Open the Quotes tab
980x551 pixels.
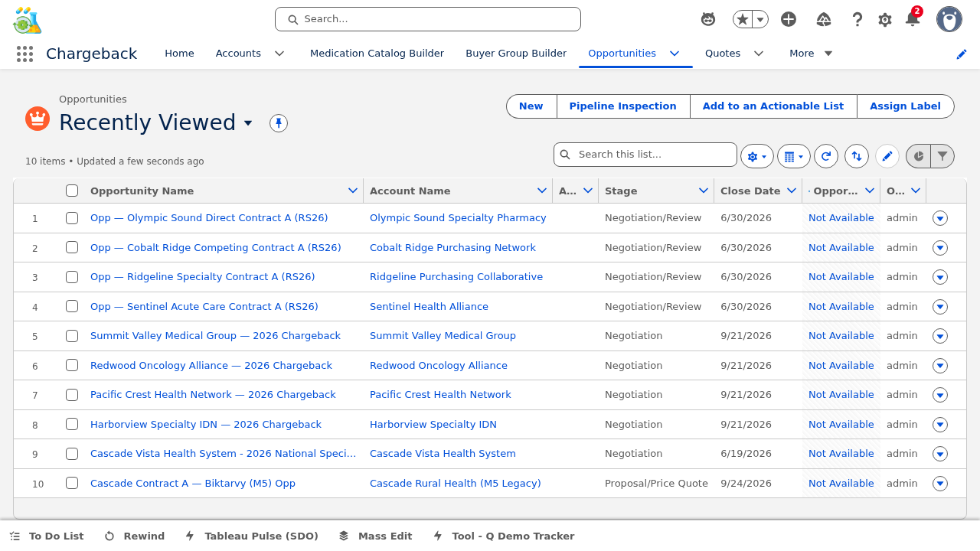(x=723, y=54)
